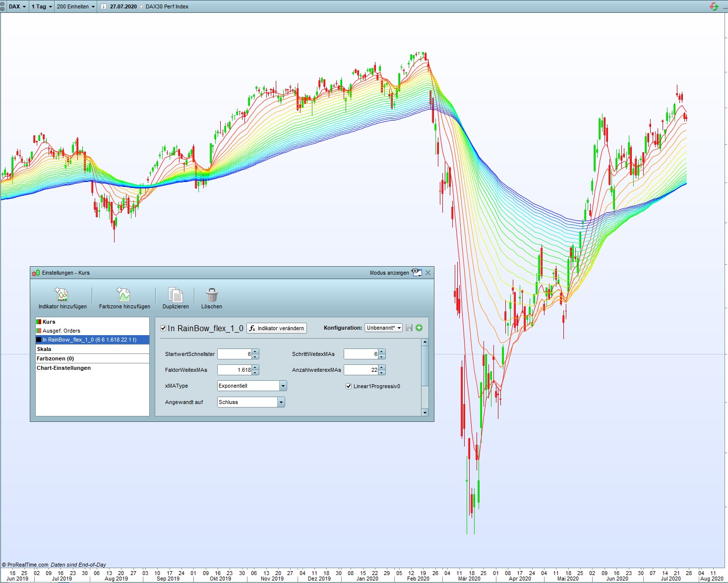Viewport: 728px width, 583px height.
Task: Open the Konfiguration 'Unbenannt*' dropdown
Action: 384,328
